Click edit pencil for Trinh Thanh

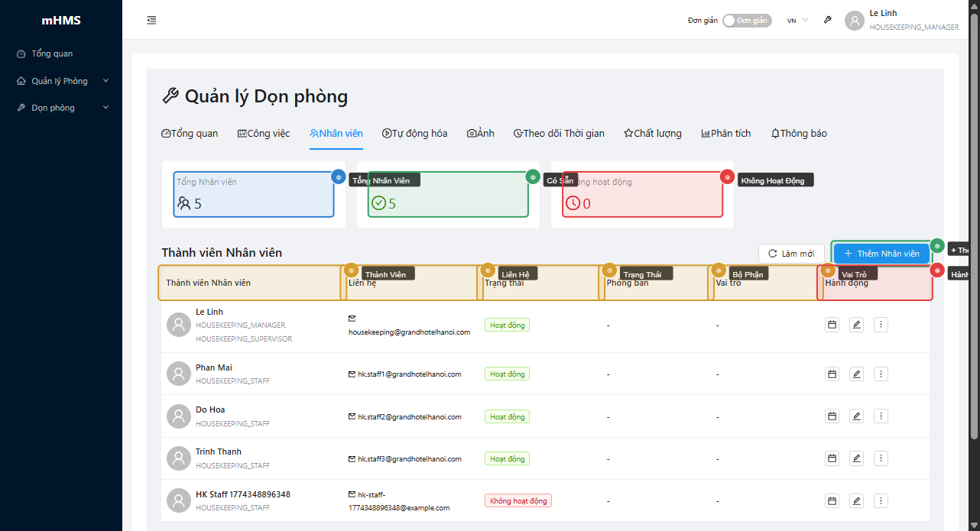pyautogui.click(x=856, y=458)
